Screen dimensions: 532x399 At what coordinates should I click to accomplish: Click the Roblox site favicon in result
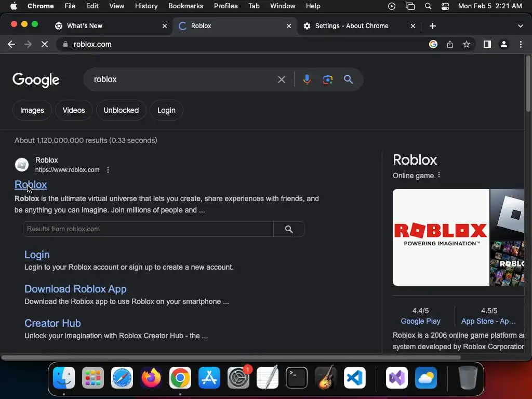point(22,165)
